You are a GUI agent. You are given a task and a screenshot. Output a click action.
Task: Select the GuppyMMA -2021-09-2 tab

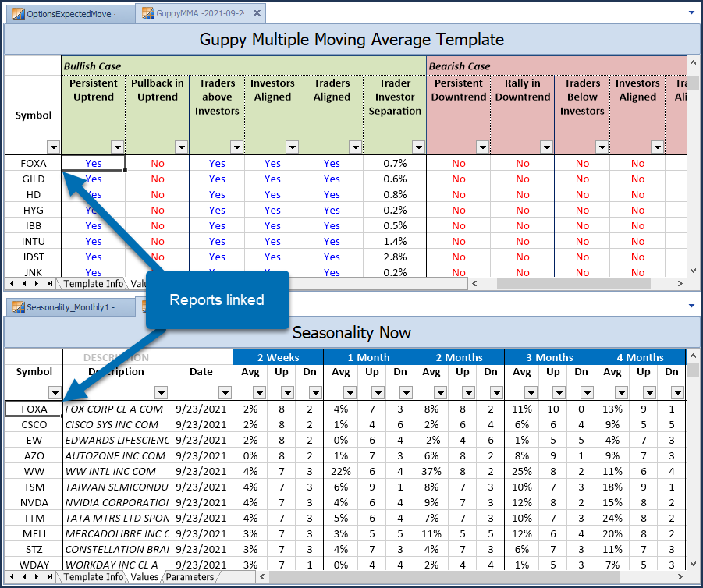pos(200,13)
